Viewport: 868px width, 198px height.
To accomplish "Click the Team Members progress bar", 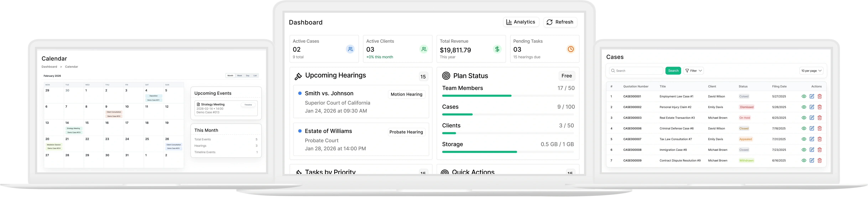I will [508, 96].
